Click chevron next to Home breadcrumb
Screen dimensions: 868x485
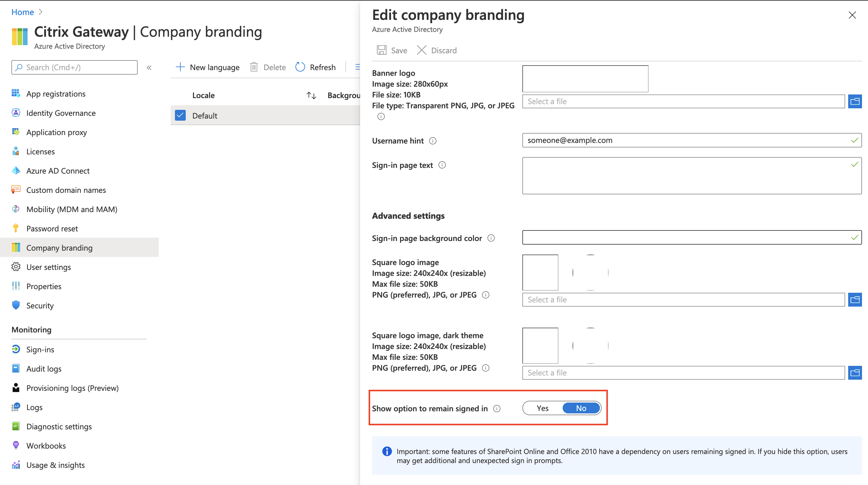pyautogui.click(x=41, y=12)
